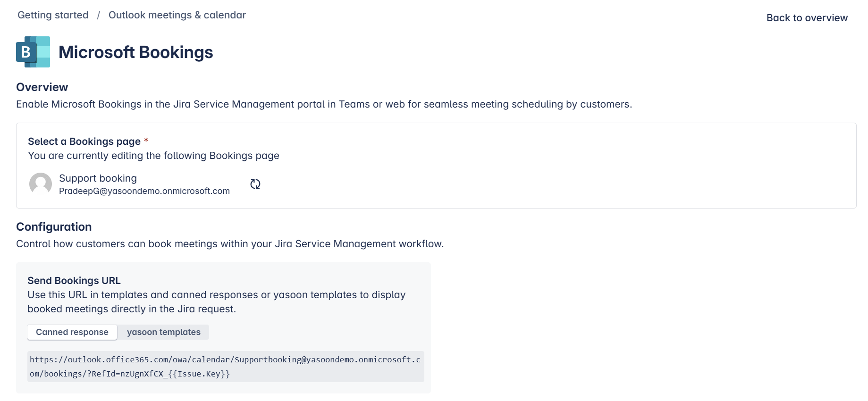Click the Microsoft Bookings logo icon
This screenshot has width=868, height=401.
point(33,52)
